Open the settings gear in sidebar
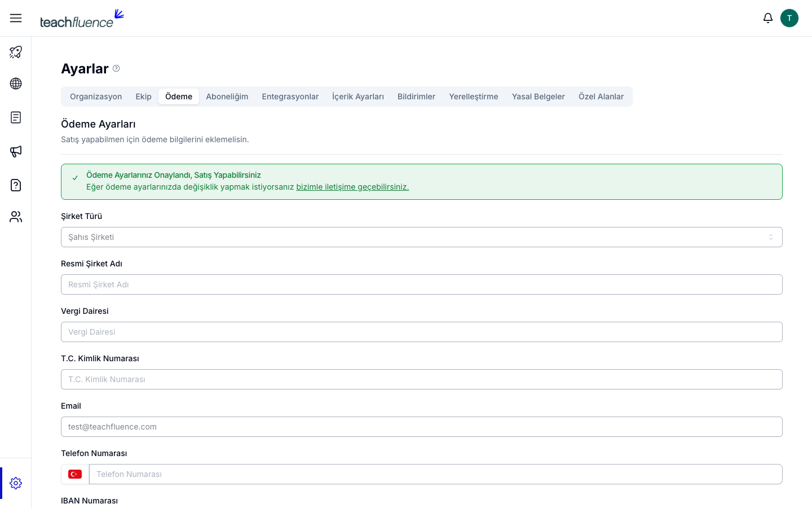This screenshot has height=508, width=812. pyautogui.click(x=16, y=483)
